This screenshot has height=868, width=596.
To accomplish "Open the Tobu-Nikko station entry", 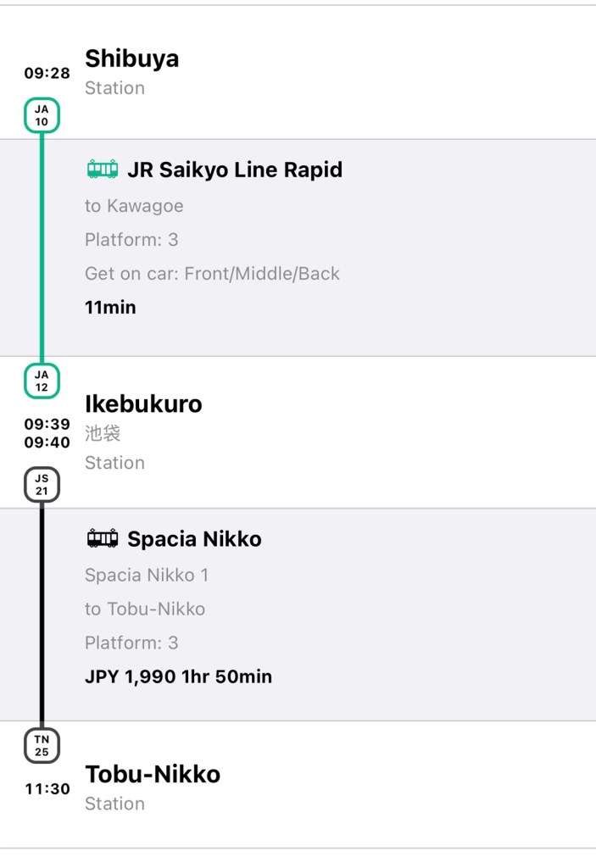I will pyautogui.click(x=153, y=774).
